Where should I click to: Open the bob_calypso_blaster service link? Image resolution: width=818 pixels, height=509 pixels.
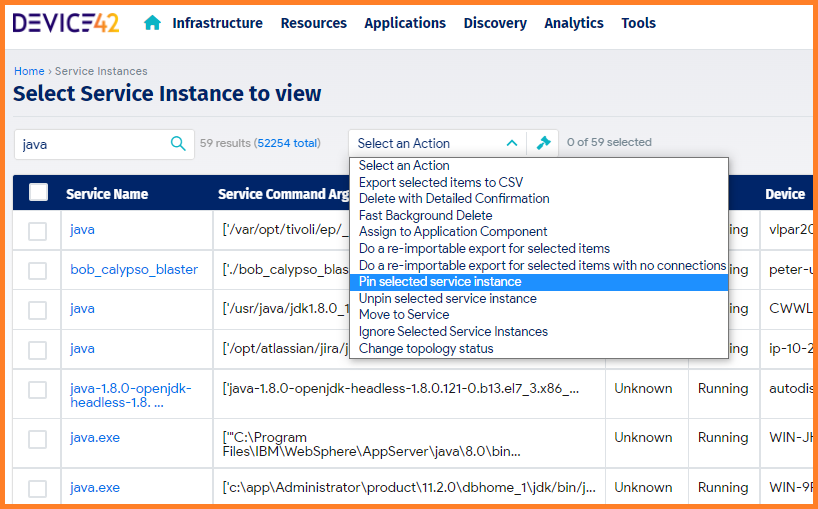point(134,269)
